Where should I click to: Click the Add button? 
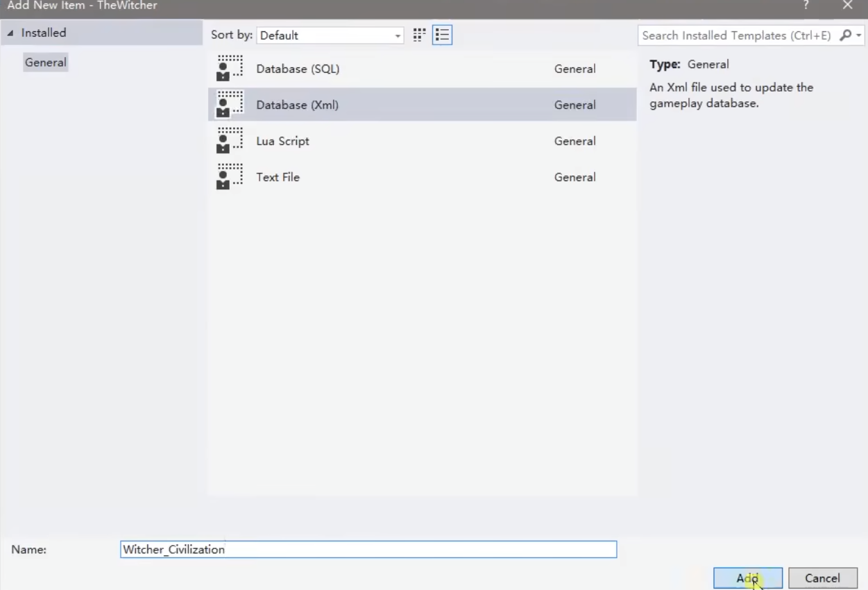748,578
